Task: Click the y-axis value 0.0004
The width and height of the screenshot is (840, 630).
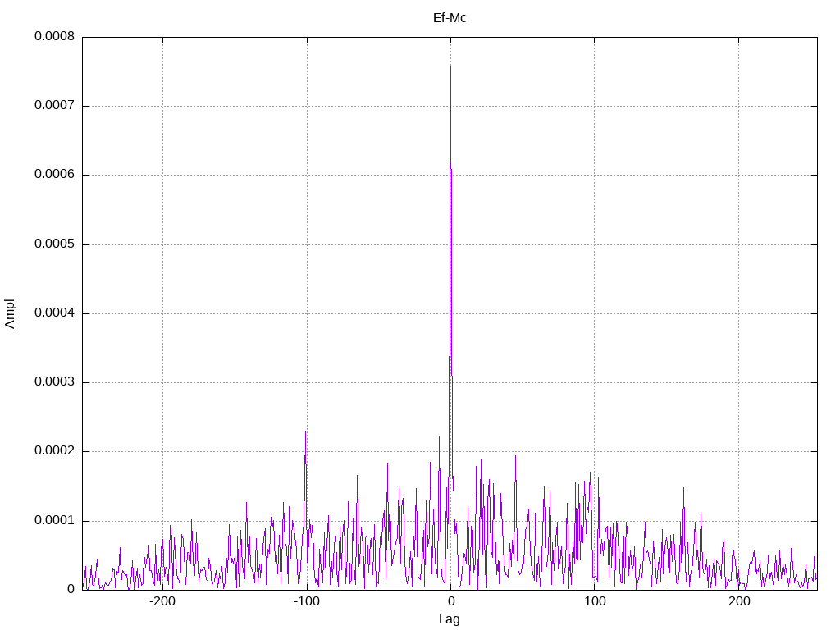Action: click(54, 313)
